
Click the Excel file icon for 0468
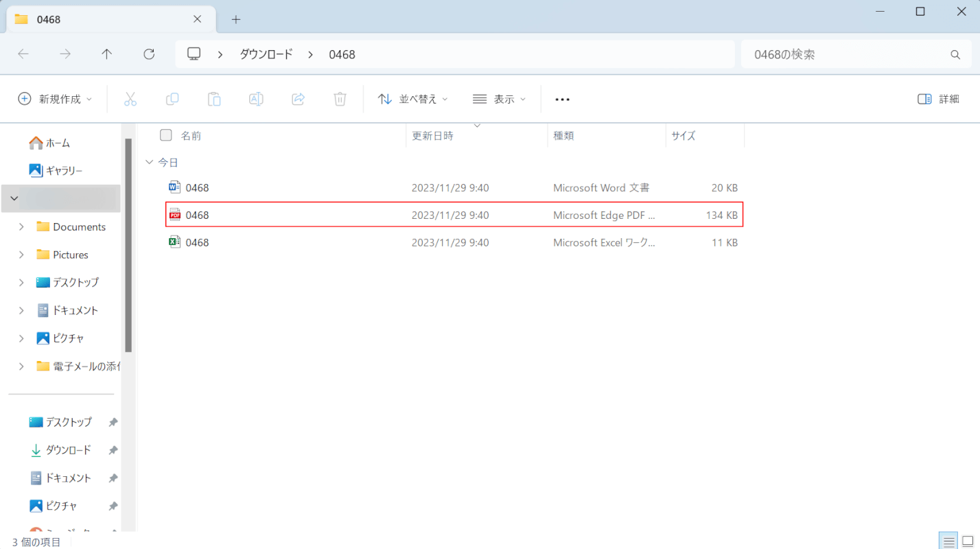tap(175, 242)
